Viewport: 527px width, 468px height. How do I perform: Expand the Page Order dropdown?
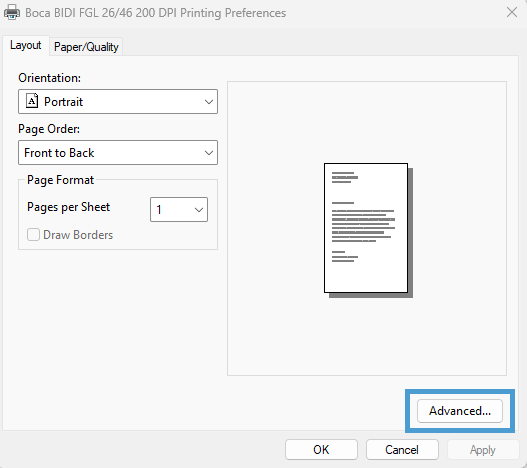pyautogui.click(x=118, y=153)
